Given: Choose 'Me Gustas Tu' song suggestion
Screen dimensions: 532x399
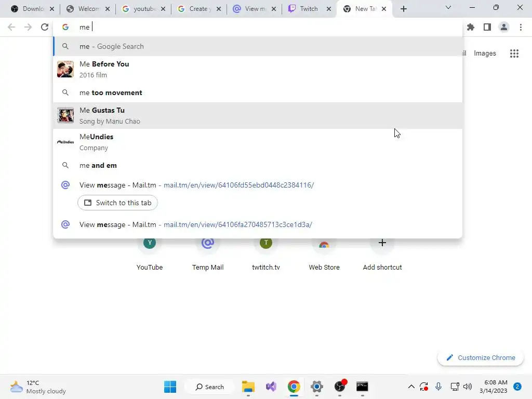Looking at the screenshot, I should click(x=258, y=116).
